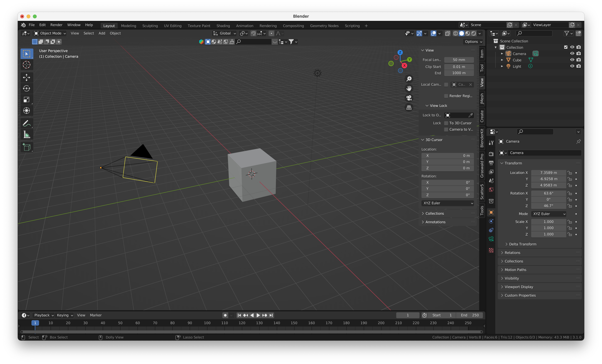Toggle X-ray mode icon

point(447,33)
